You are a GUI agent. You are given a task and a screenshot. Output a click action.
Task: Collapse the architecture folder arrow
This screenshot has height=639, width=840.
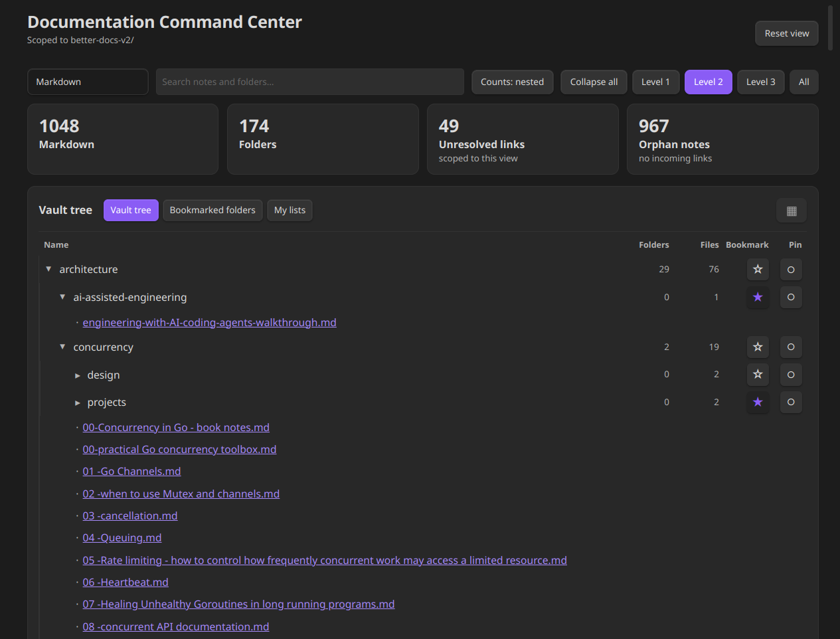coord(48,269)
